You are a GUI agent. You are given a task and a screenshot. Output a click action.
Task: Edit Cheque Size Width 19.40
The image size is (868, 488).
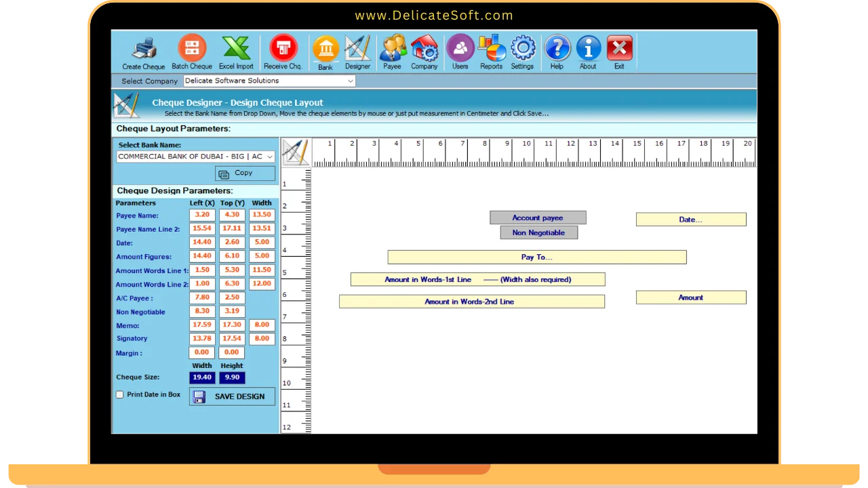[202, 378]
